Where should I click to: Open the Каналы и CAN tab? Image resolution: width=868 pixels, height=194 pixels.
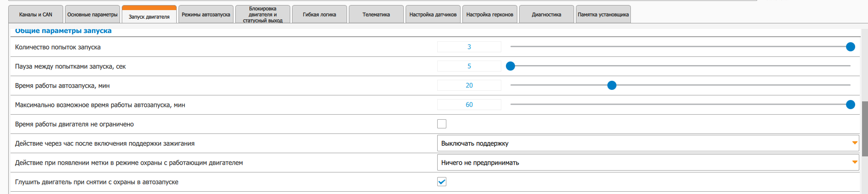pos(36,15)
